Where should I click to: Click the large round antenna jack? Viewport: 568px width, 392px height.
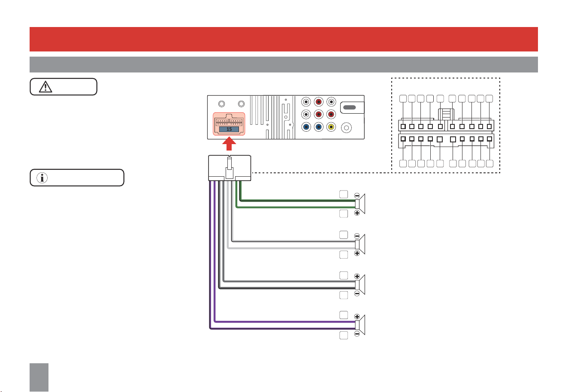[347, 128]
